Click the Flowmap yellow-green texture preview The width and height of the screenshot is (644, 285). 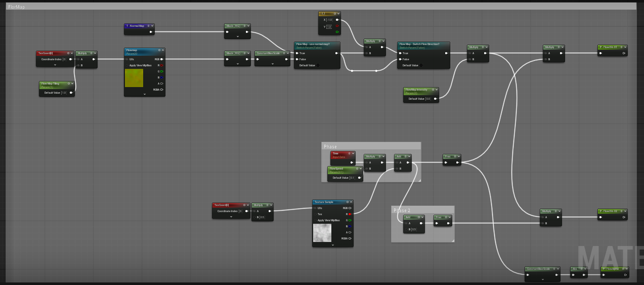pyautogui.click(x=134, y=78)
